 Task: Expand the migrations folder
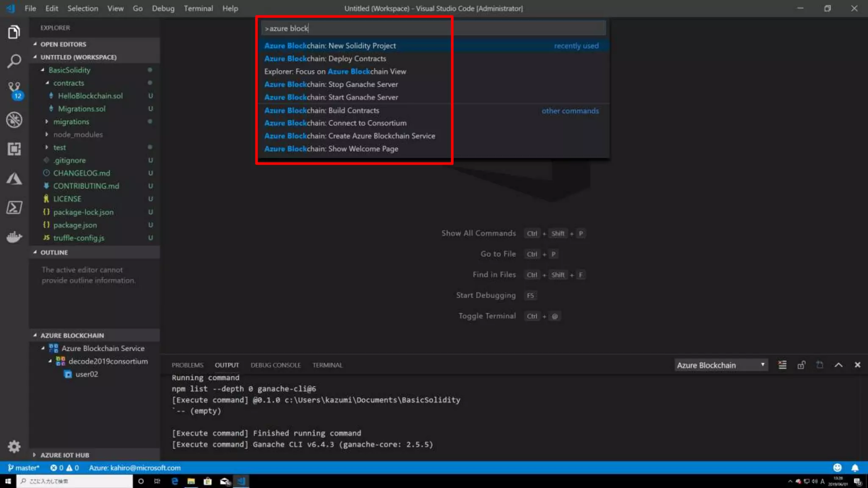71,122
